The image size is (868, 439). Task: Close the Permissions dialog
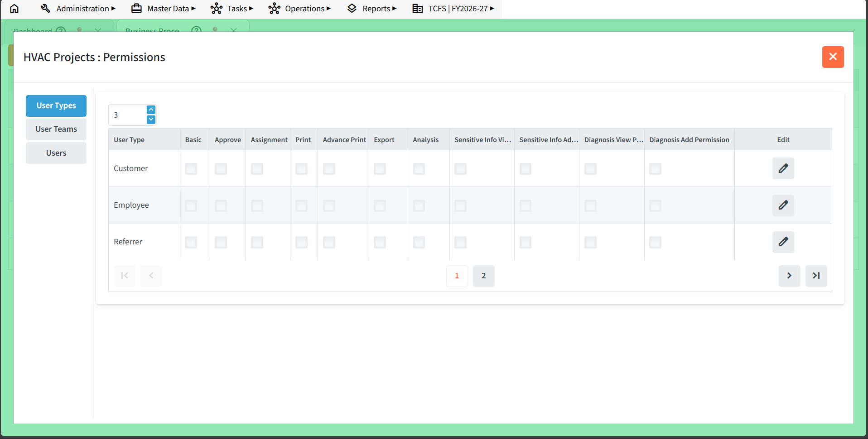[x=833, y=57]
